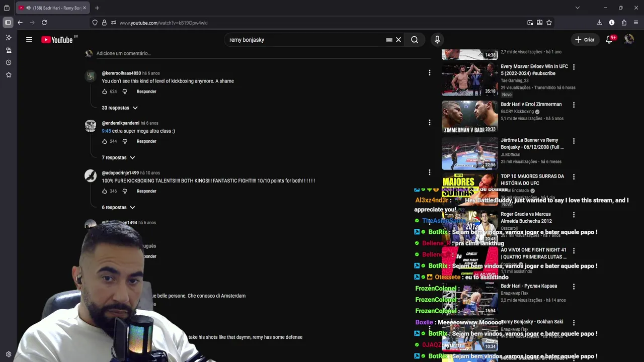Like the comment by @adopodrinje1499

click(105, 191)
